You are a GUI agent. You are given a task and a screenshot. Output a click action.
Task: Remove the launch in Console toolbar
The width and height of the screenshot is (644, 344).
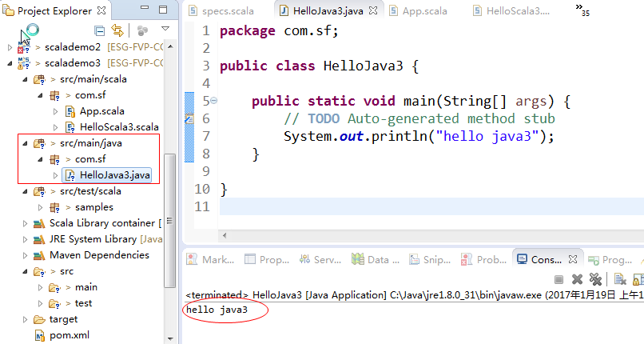click(577, 279)
